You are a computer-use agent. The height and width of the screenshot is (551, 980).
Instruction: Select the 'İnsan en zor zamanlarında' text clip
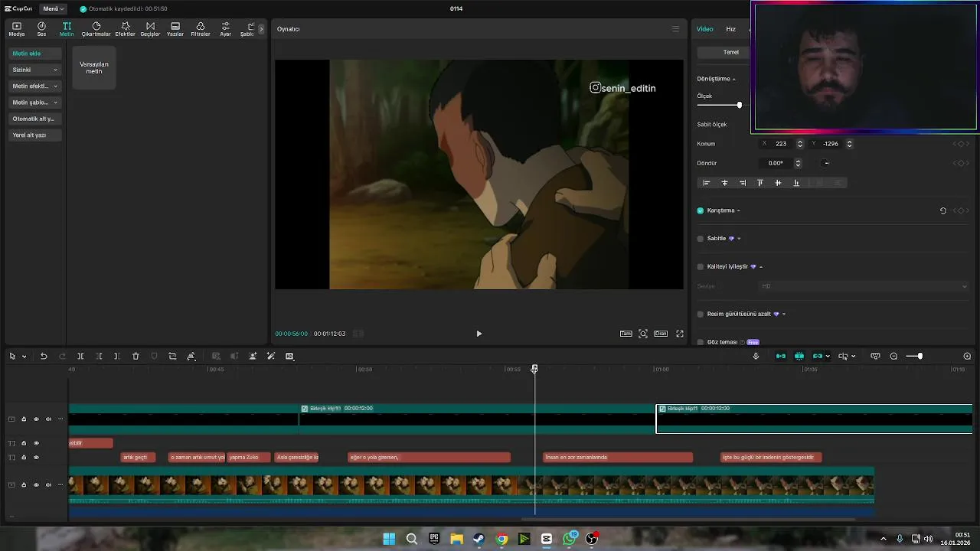618,458
